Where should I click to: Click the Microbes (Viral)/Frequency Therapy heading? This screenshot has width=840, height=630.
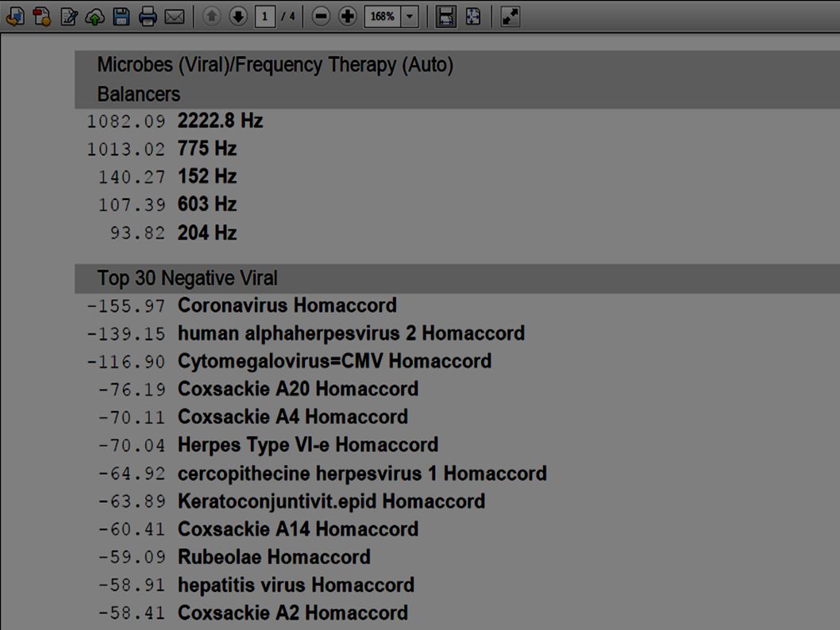276,65
